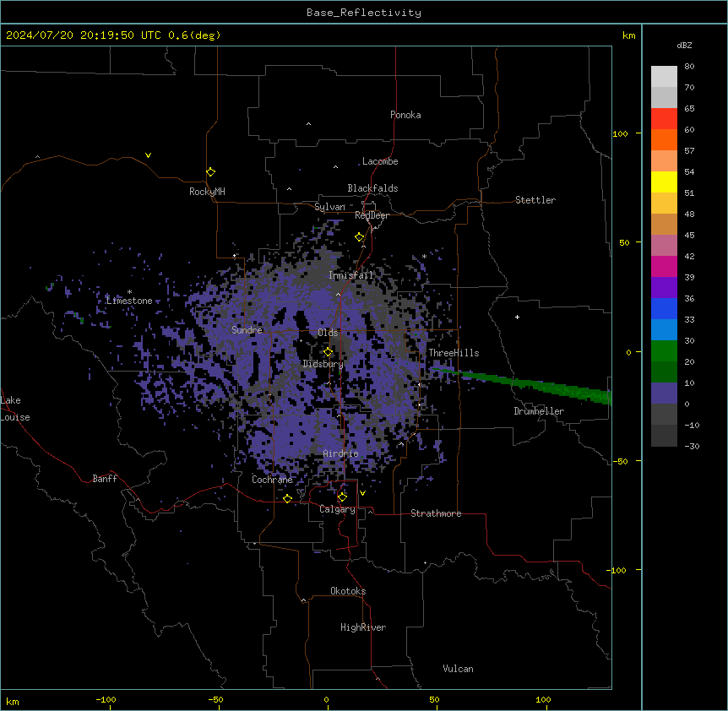Pick the yellow 54 dBZ legend swatch
Image resolution: width=728 pixels, height=711 pixels.
pos(664,182)
